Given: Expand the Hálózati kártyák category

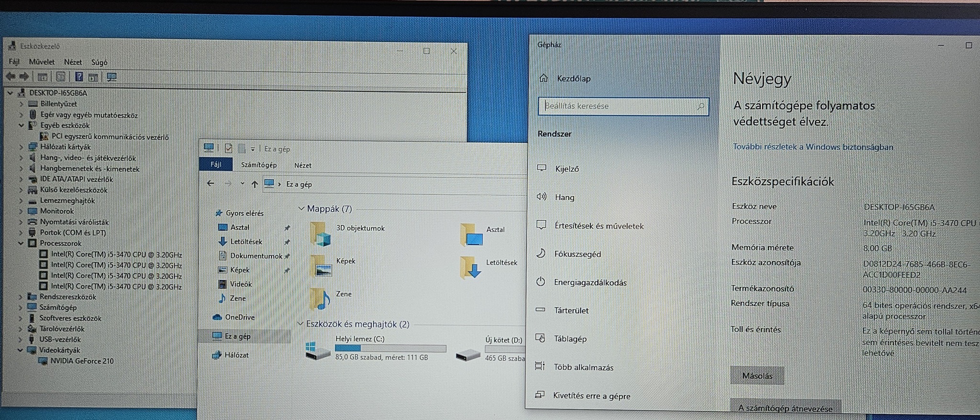Looking at the screenshot, I should pyautogui.click(x=21, y=147).
